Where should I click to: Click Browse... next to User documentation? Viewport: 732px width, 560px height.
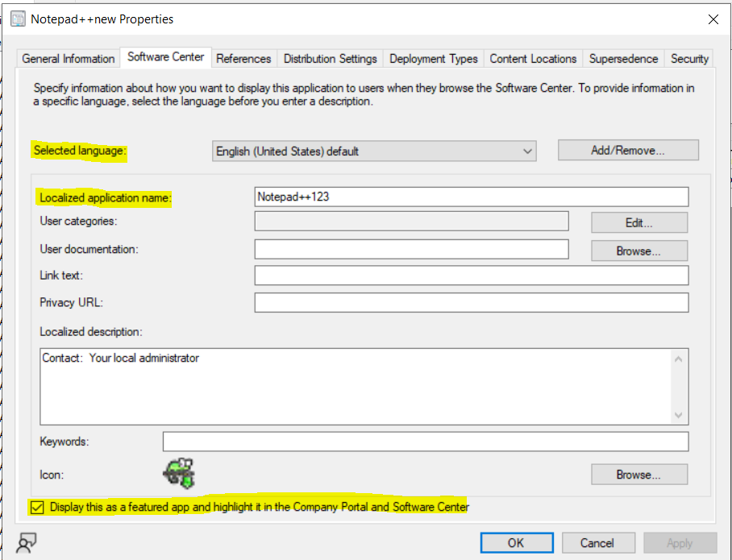coord(639,251)
